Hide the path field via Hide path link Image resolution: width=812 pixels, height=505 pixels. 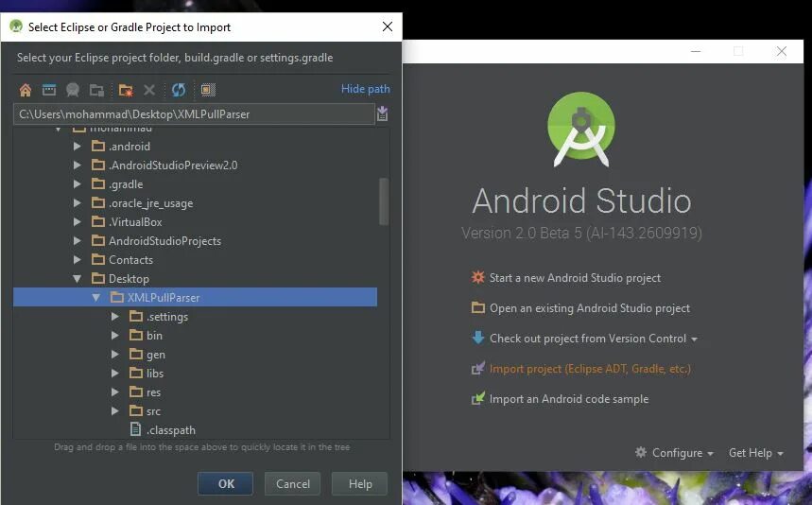(x=365, y=89)
